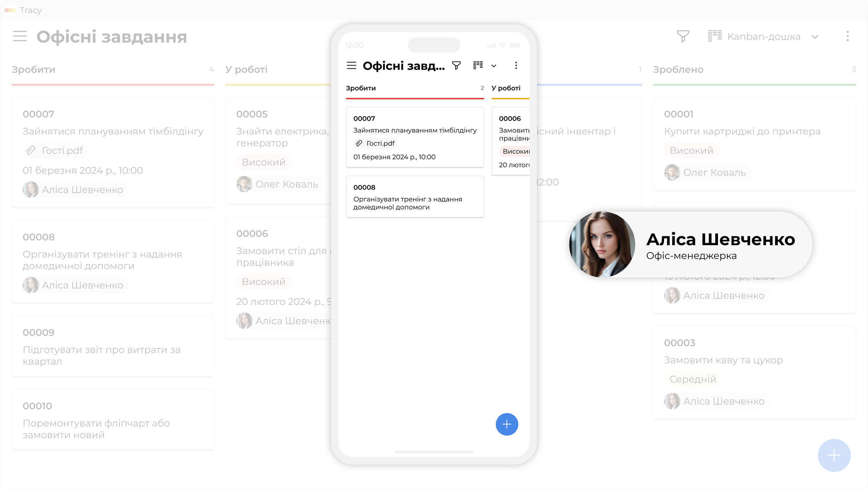
Task: Select the Зробити column header
Action: coord(34,69)
